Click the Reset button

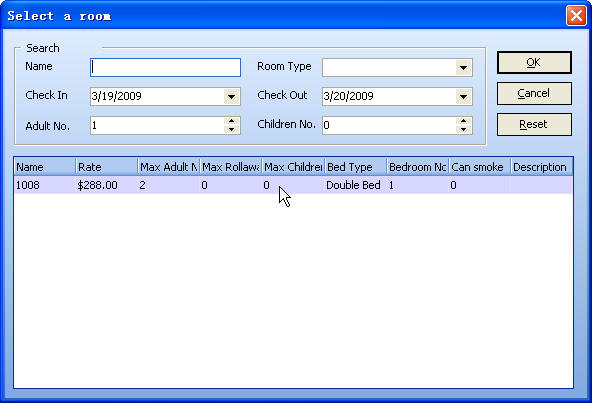[534, 124]
